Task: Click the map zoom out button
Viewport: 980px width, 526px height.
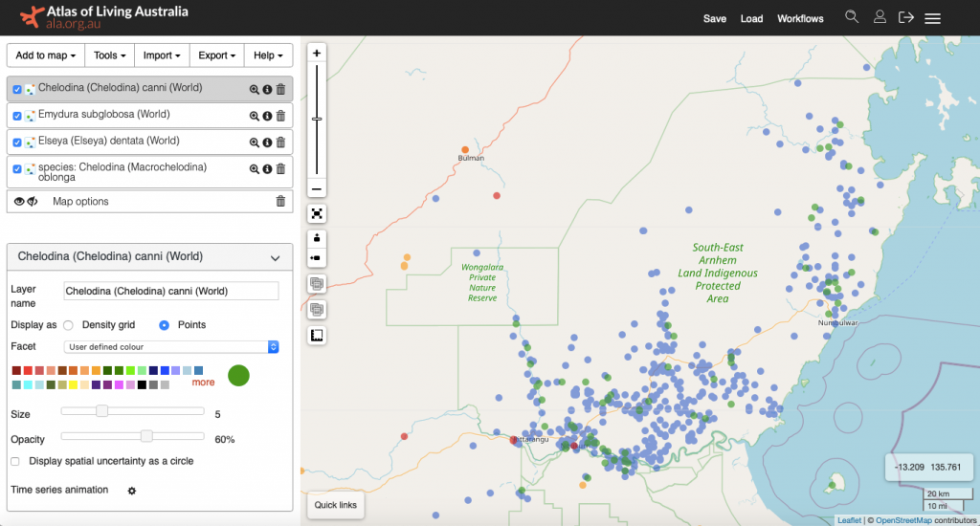Action: (x=317, y=188)
